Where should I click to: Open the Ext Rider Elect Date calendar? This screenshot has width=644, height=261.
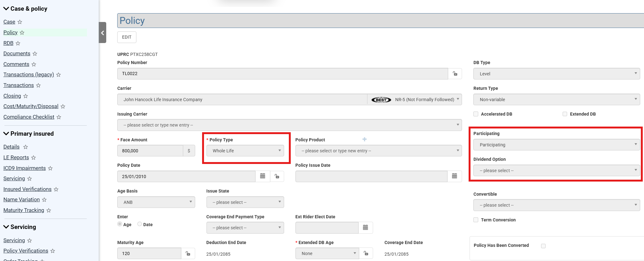(365, 228)
